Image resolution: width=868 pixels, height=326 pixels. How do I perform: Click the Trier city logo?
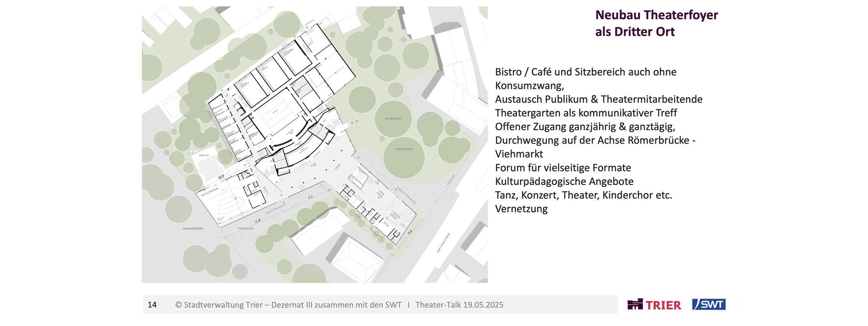coord(654,305)
